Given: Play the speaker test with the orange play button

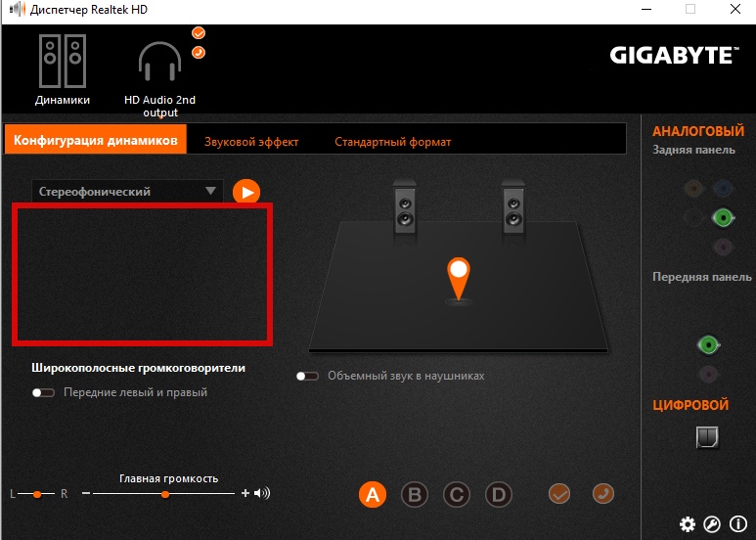Looking at the screenshot, I should pyautogui.click(x=246, y=192).
